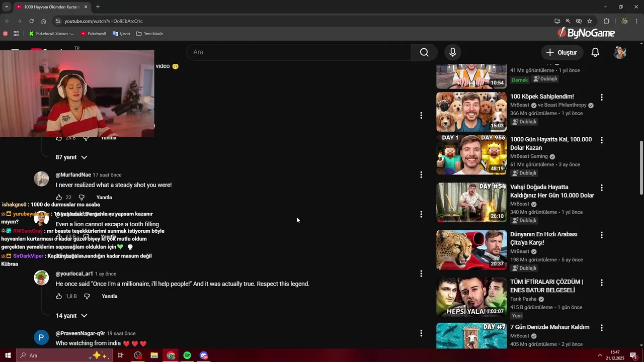
Task: Open @MurfandNae's profile picture
Action: point(41,178)
